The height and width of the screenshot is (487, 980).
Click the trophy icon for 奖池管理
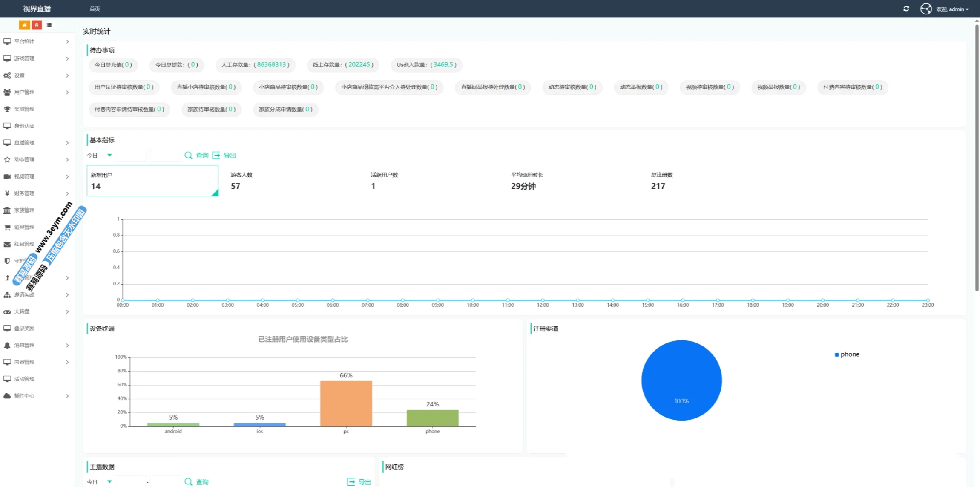[7, 109]
